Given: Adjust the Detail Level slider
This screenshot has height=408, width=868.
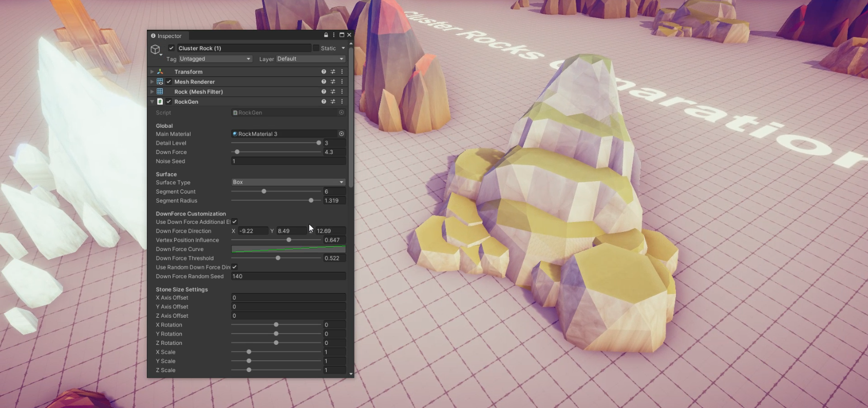Looking at the screenshot, I should coord(276,143).
